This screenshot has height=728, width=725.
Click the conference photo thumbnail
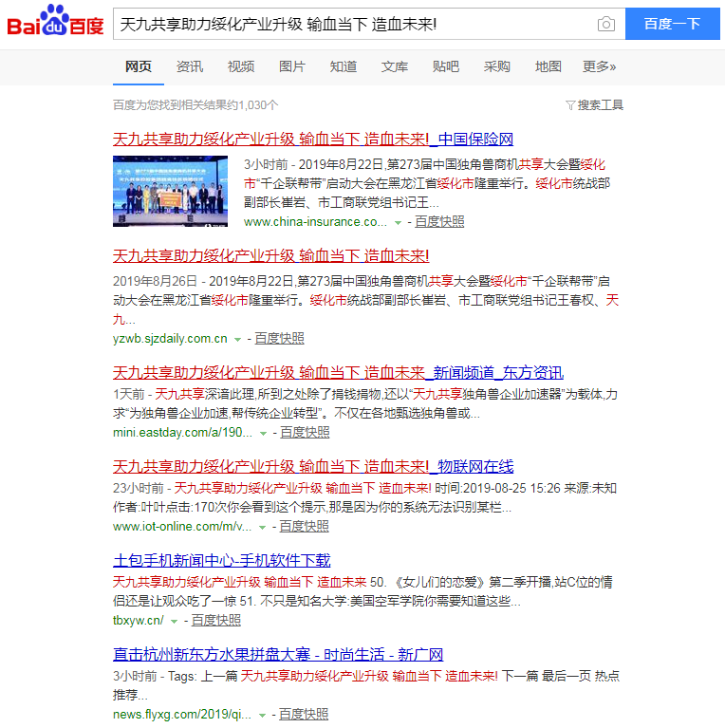(170, 192)
